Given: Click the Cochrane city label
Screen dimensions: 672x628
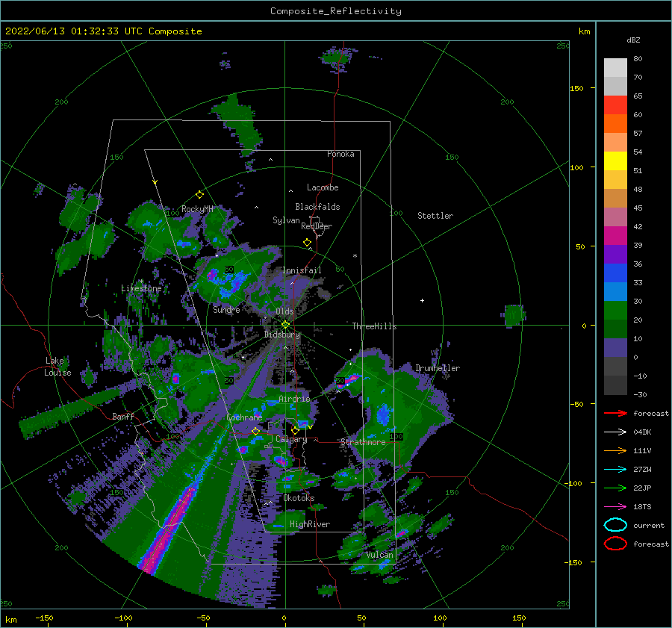Looking at the screenshot, I should pyautogui.click(x=244, y=417).
